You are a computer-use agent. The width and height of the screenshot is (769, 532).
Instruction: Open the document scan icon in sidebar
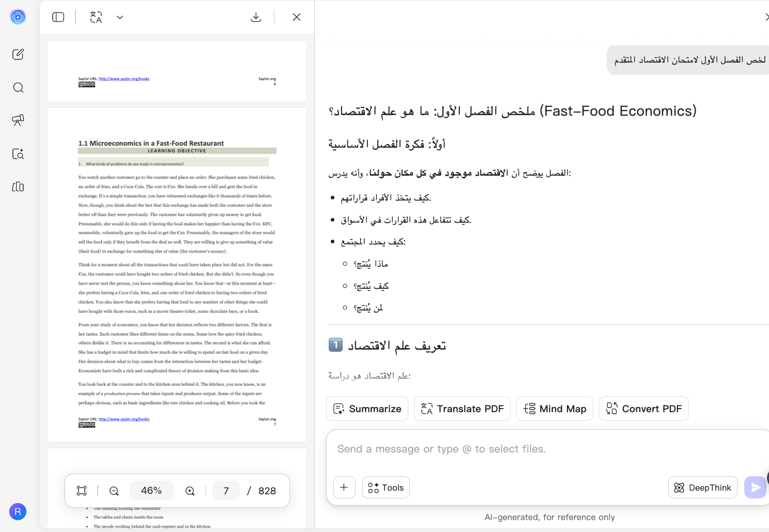coord(18,153)
